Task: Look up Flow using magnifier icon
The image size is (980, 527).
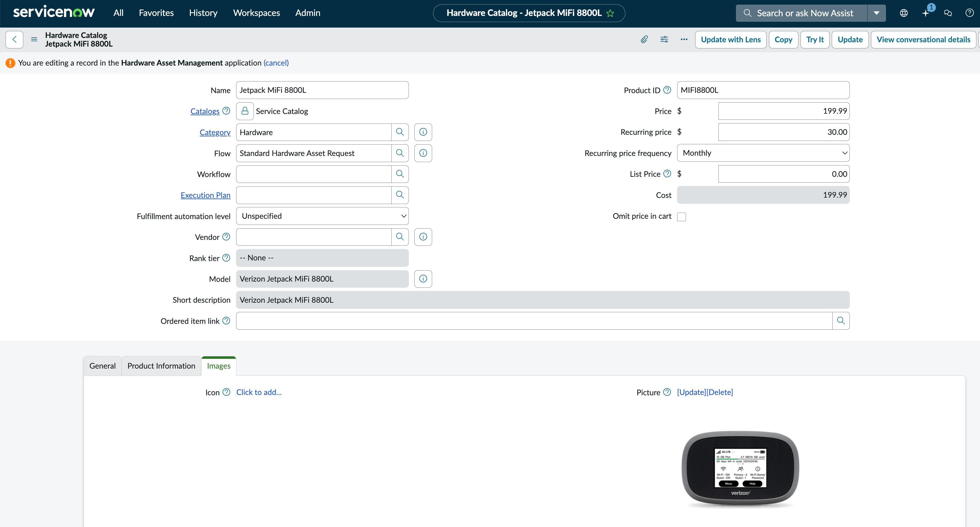Action: click(x=400, y=153)
